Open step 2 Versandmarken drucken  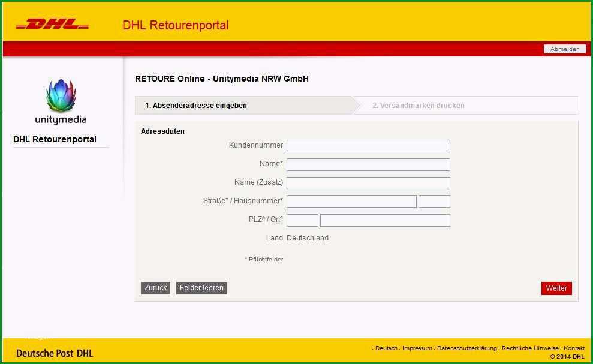pyautogui.click(x=419, y=106)
